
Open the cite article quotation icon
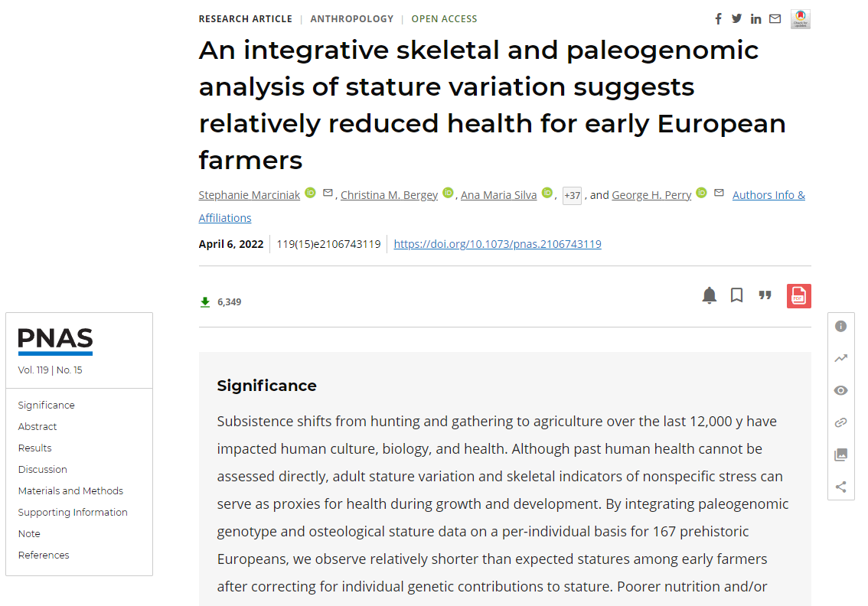click(x=765, y=295)
